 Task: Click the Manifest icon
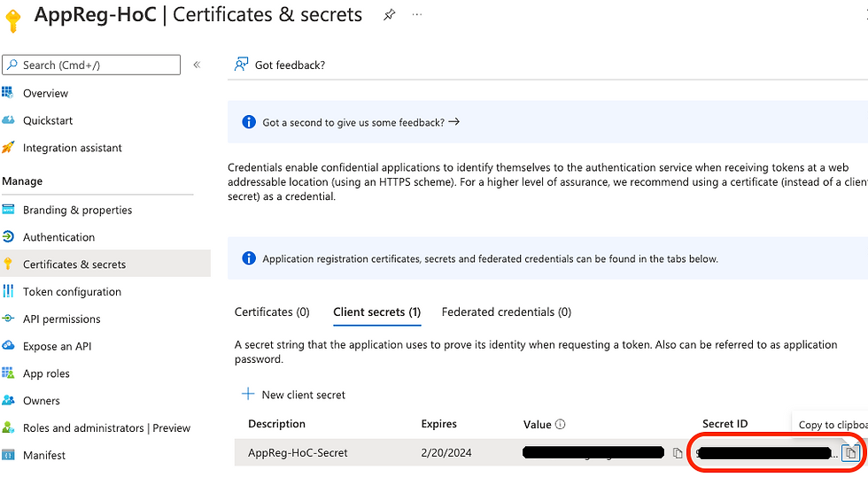pyautogui.click(x=8, y=455)
